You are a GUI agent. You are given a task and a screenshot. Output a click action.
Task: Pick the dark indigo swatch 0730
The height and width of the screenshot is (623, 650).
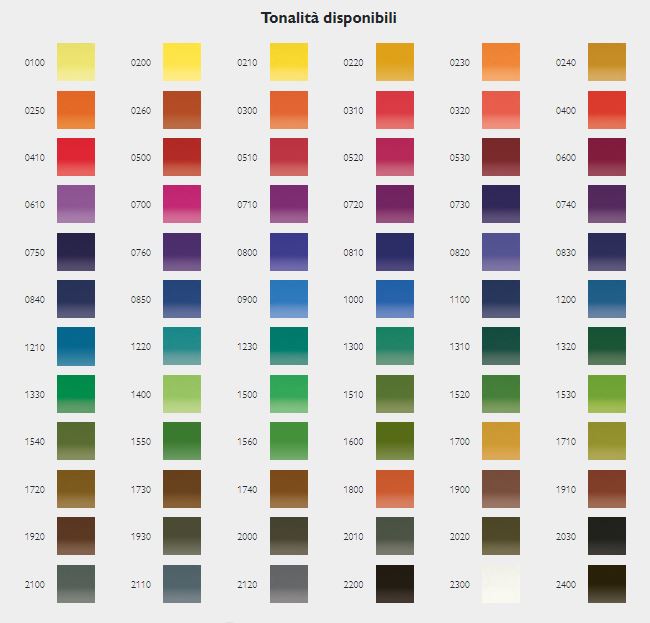pos(501,204)
